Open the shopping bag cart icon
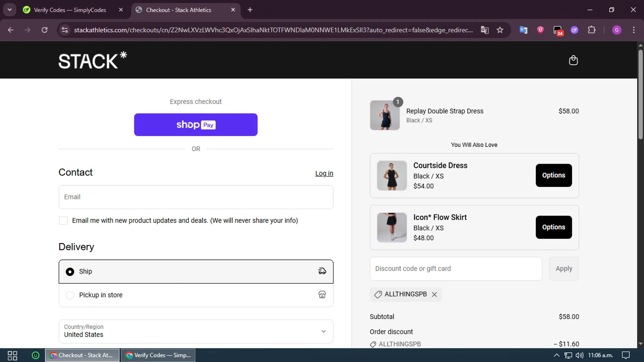 [x=573, y=60]
